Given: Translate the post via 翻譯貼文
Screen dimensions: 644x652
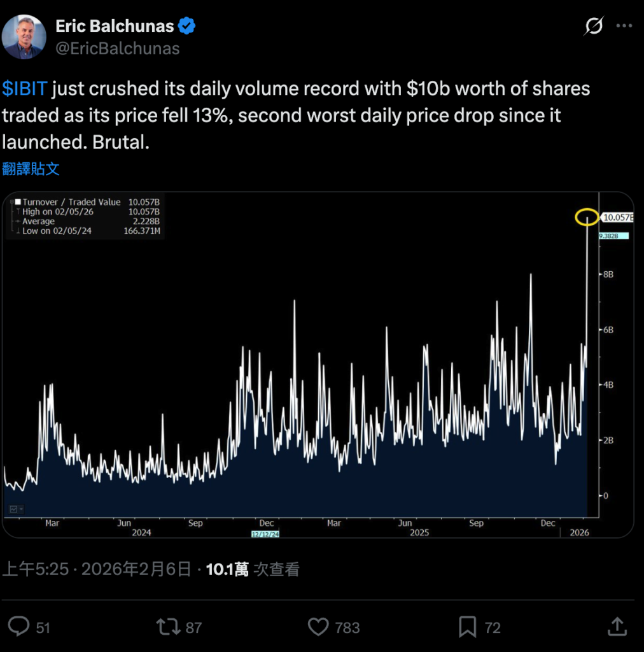Looking at the screenshot, I should tap(31, 168).
